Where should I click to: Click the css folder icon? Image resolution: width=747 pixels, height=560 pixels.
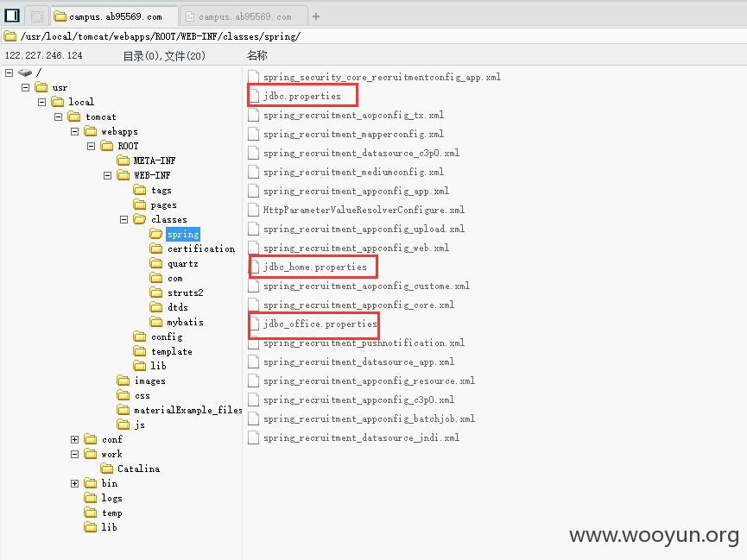point(123,395)
